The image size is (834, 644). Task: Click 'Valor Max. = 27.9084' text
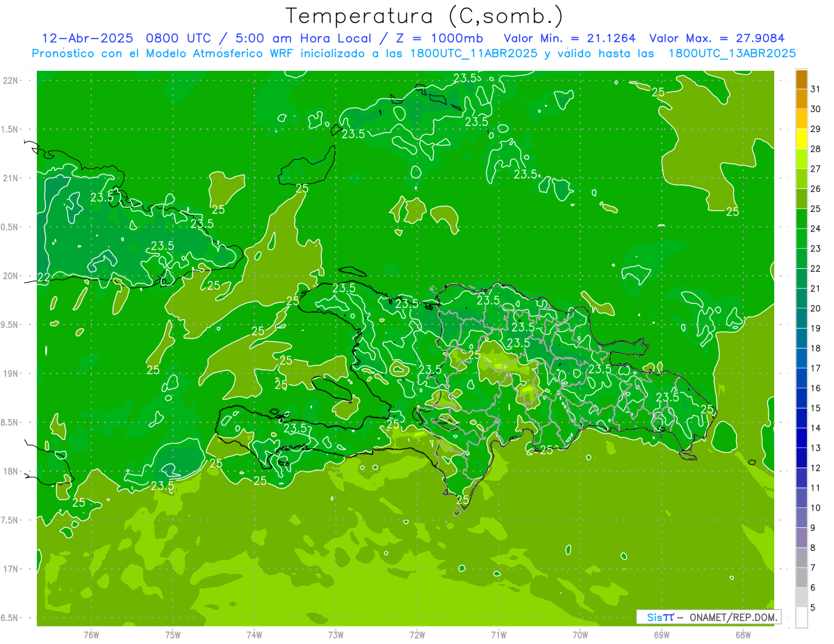pyautogui.click(x=717, y=38)
